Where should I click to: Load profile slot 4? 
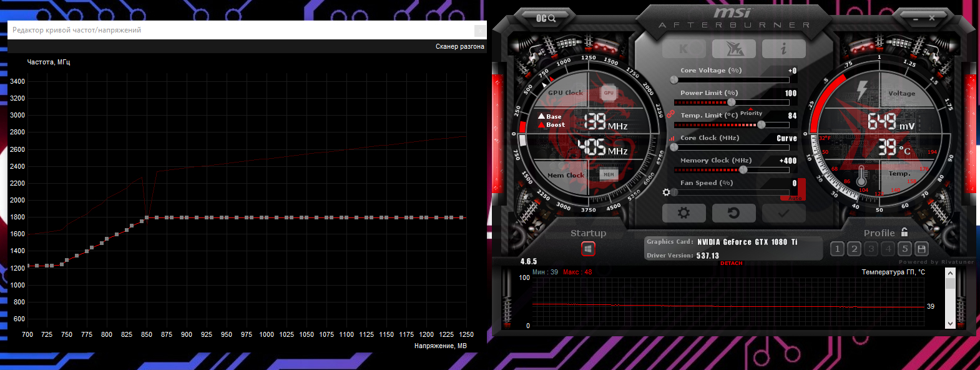888,249
